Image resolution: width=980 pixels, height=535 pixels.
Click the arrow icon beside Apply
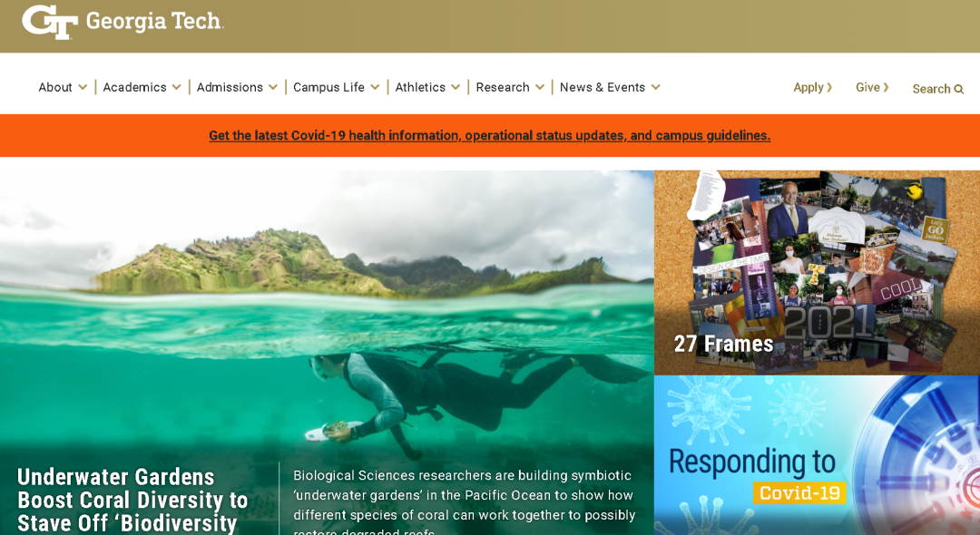tap(829, 87)
